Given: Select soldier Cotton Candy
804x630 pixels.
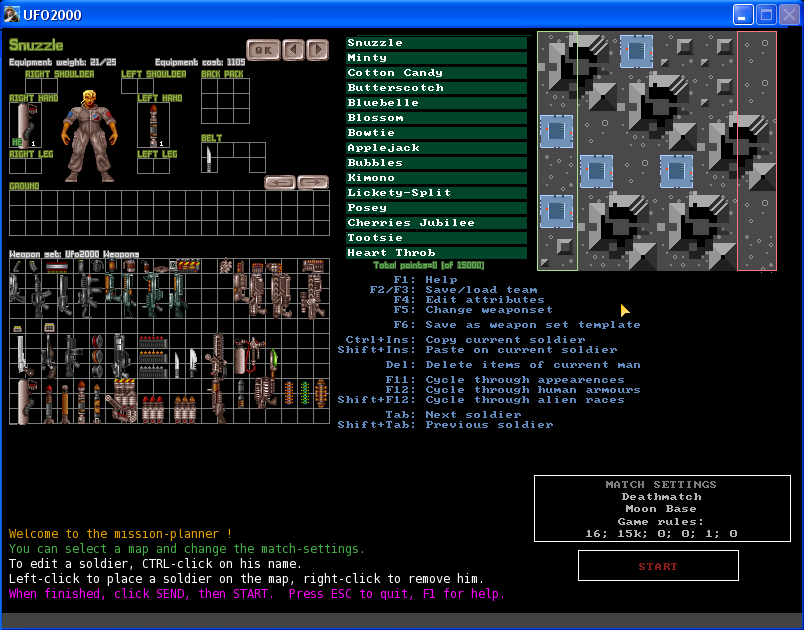Looking at the screenshot, I should (436, 73).
